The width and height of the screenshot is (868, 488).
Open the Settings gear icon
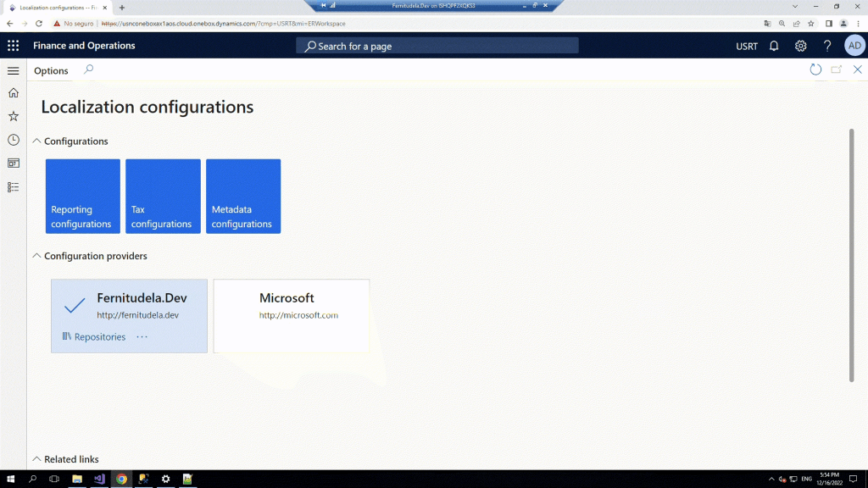pos(800,46)
